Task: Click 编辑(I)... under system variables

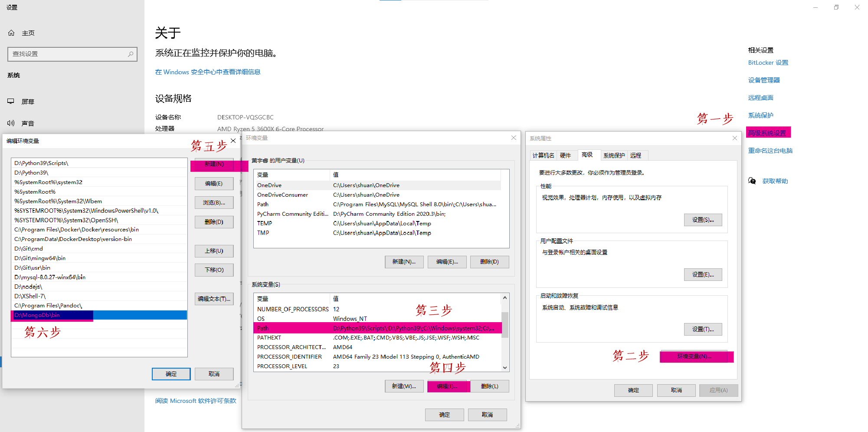Action: point(447,386)
